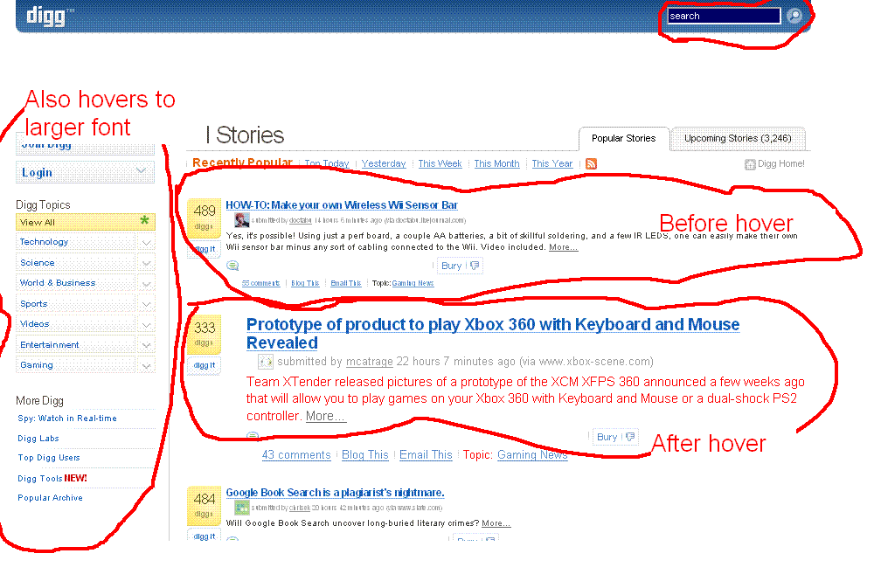The image size is (874, 588).
Task: Click Blog This under Xbox story
Action: point(364,455)
